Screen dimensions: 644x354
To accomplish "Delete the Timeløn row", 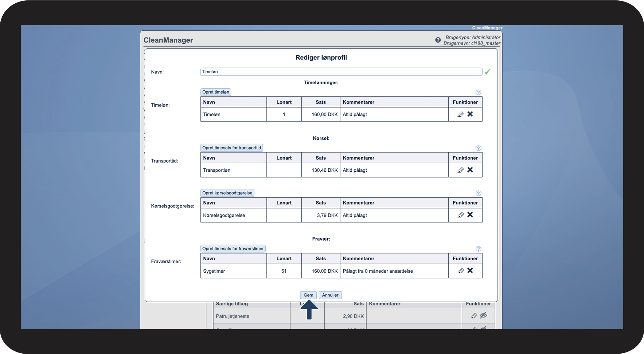I will coord(470,114).
